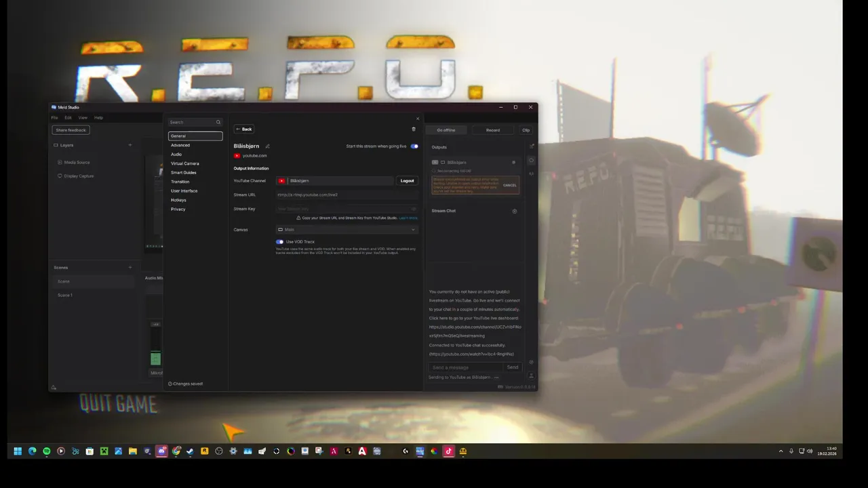Open Stream Chat settings gear icon
The image size is (868, 488).
click(515, 211)
